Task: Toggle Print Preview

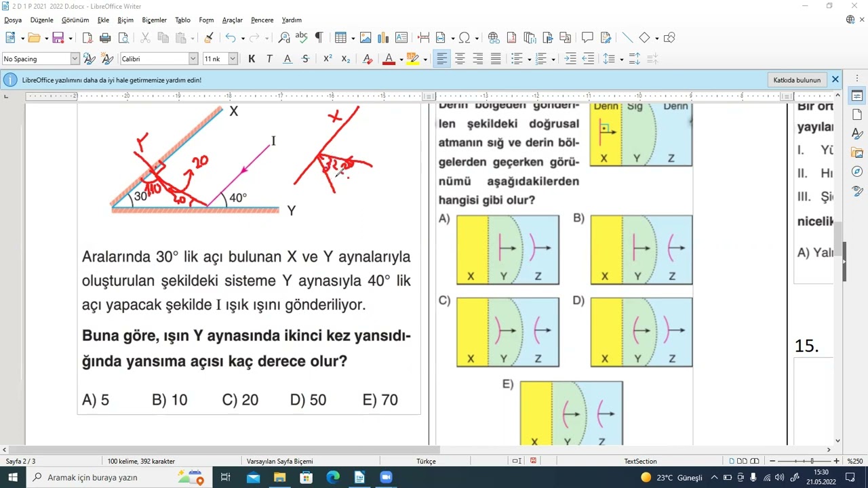Action: [123, 38]
